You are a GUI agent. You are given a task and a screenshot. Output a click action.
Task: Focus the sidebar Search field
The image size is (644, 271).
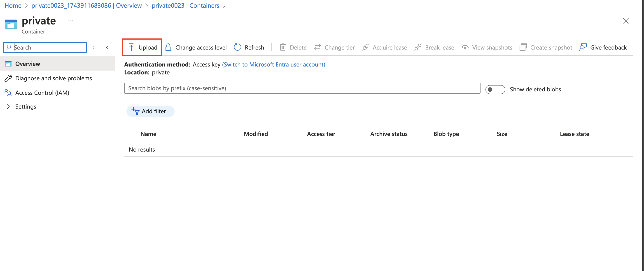coord(45,47)
